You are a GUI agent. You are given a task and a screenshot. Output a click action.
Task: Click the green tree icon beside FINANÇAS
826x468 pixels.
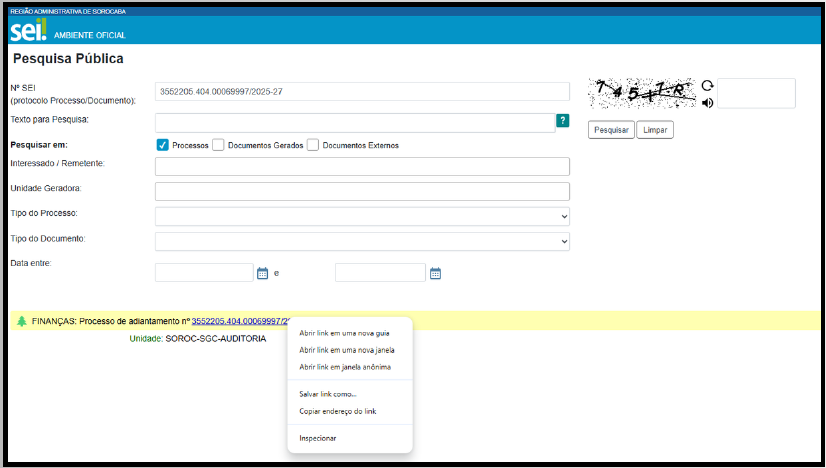click(22, 321)
